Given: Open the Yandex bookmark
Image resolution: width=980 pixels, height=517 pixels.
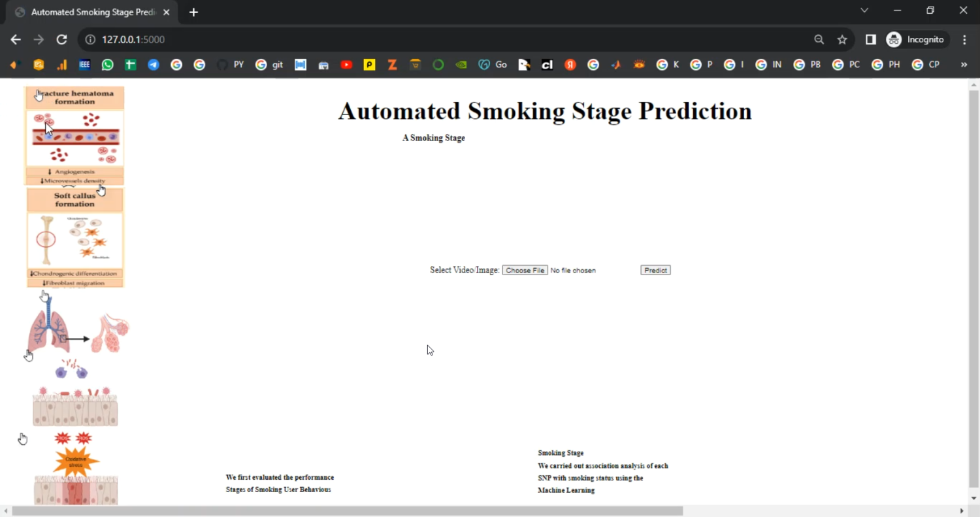Looking at the screenshot, I should click(570, 65).
